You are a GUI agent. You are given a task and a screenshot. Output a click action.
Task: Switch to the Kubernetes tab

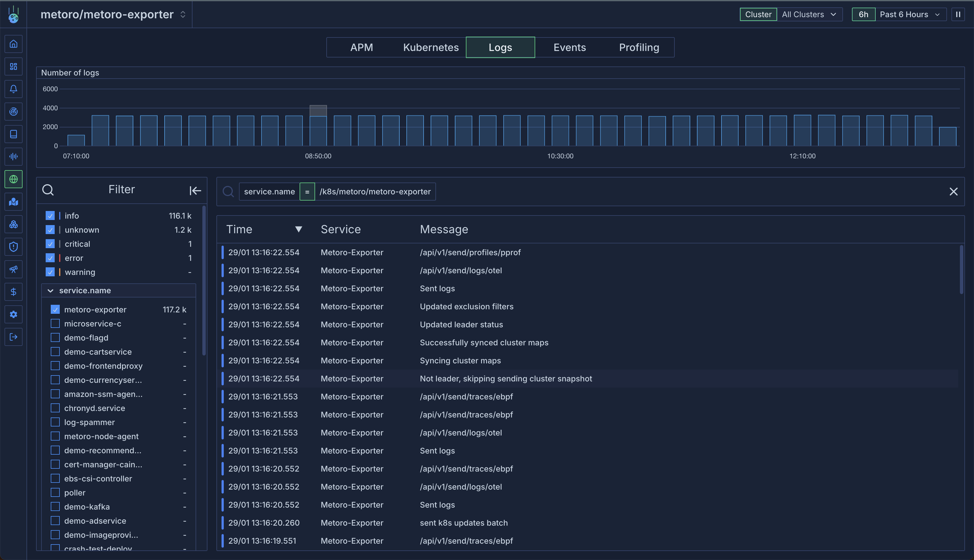pos(430,47)
